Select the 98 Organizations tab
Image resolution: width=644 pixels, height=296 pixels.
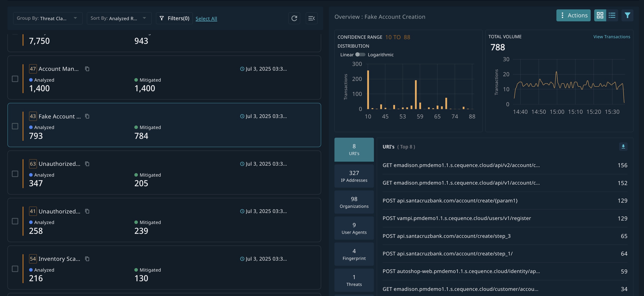pyautogui.click(x=354, y=202)
